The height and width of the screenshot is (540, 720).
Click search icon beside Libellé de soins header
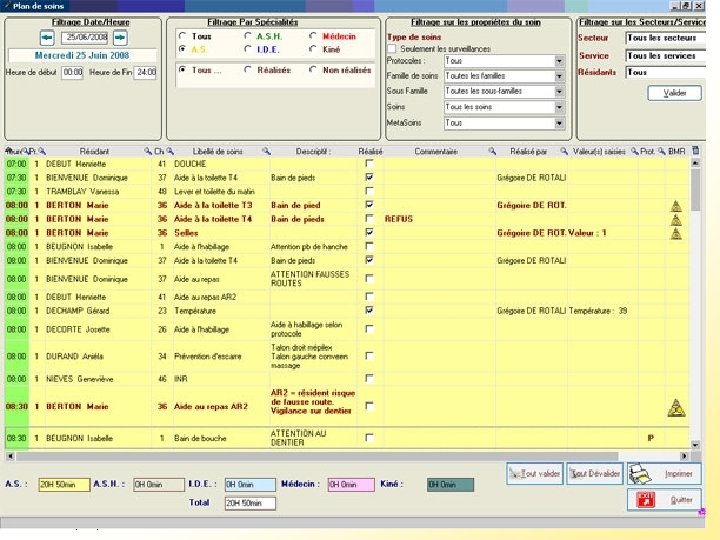(x=266, y=151)
